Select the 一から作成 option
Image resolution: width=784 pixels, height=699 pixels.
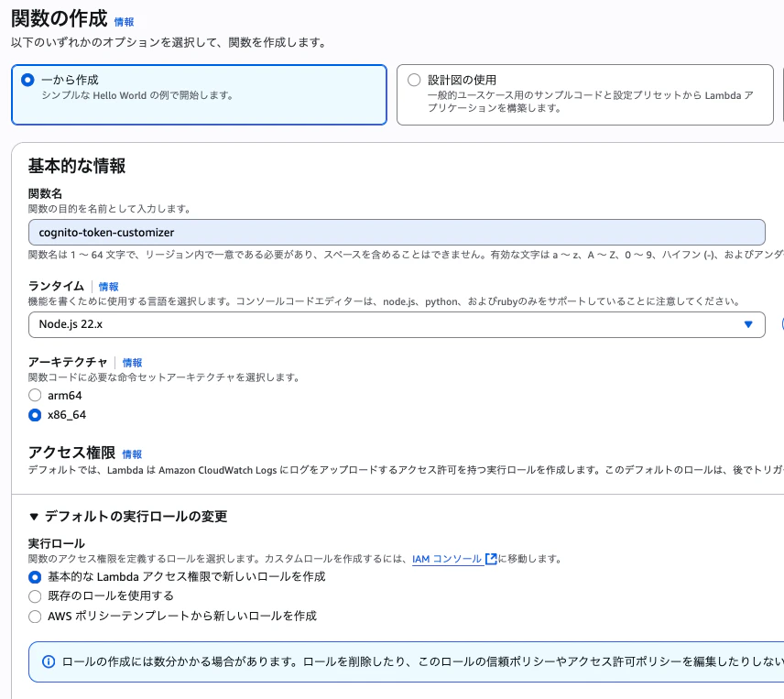point(27,80)
